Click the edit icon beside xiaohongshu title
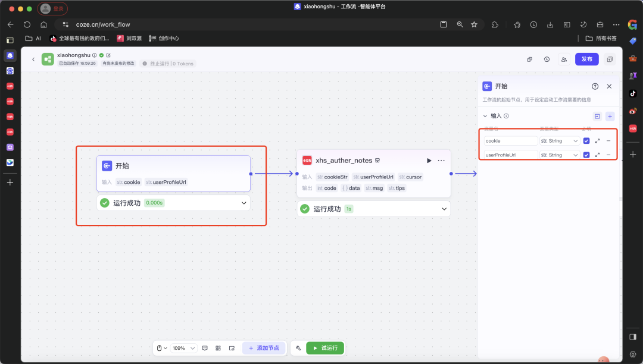 (x=108, y=55)
